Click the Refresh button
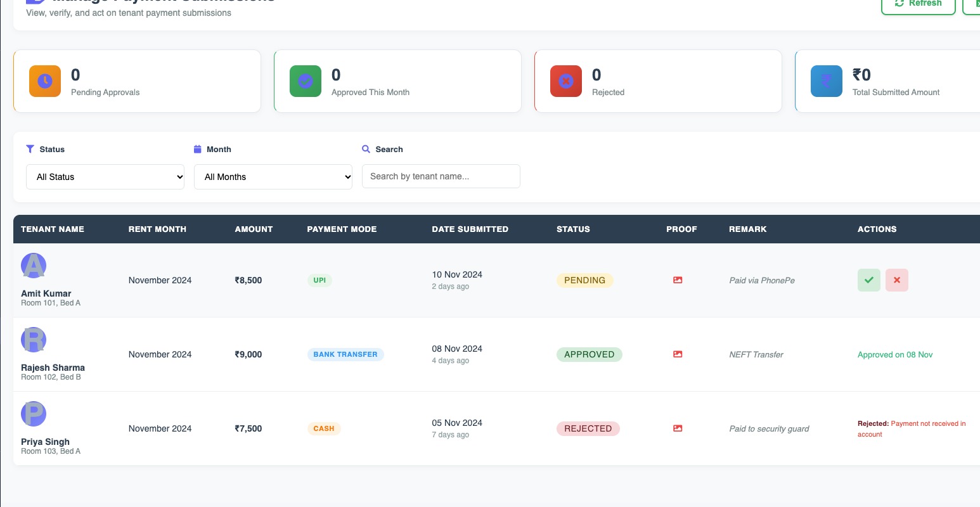980x507 pixels. [x=919, y=4]
